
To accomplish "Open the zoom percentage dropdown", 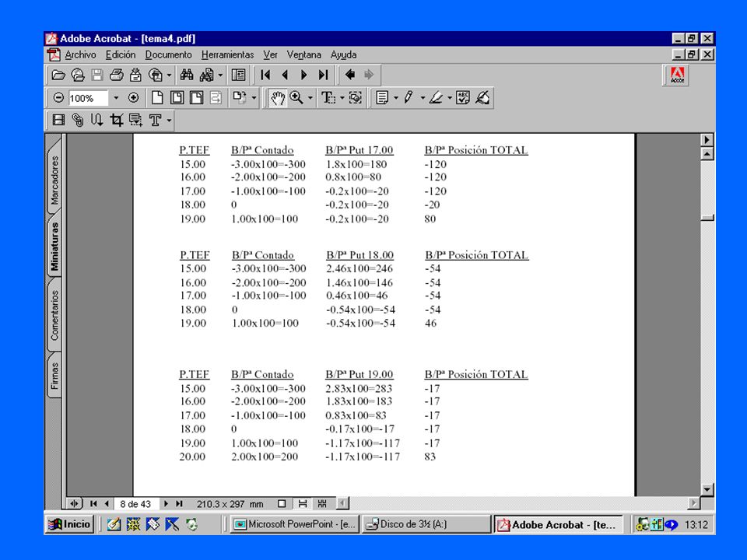I will (x=116, y=98).
